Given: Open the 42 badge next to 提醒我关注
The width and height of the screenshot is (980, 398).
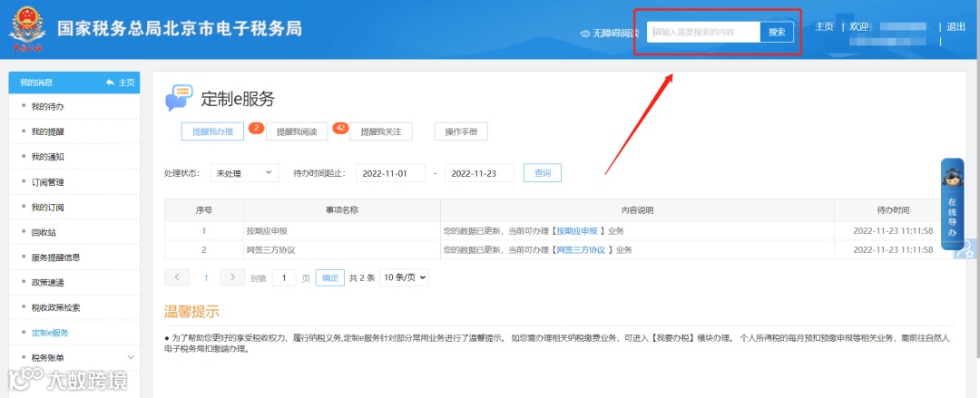Looking at the screenshot, I should 340,128.
